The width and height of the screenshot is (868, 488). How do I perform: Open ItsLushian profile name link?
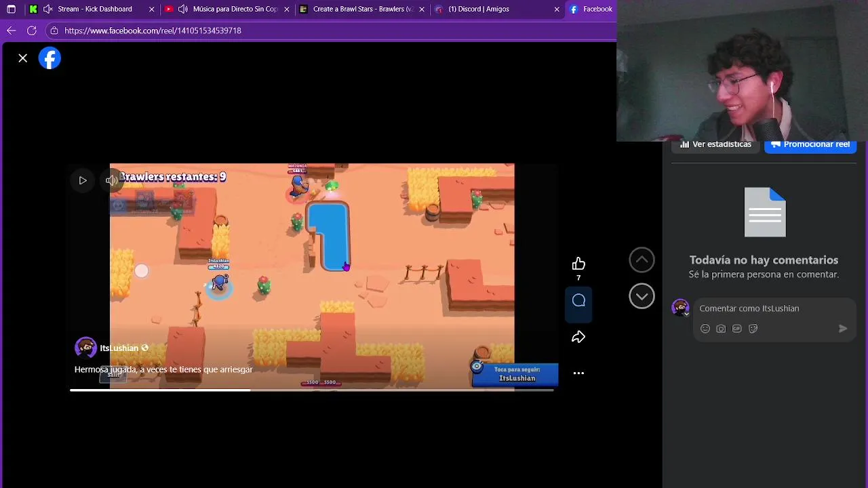pyautogui.click(x=119, y=348)
